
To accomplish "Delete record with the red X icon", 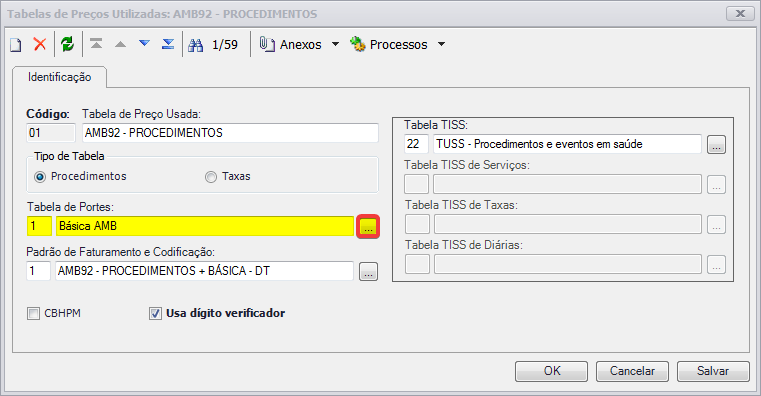I will coord(40,44).
